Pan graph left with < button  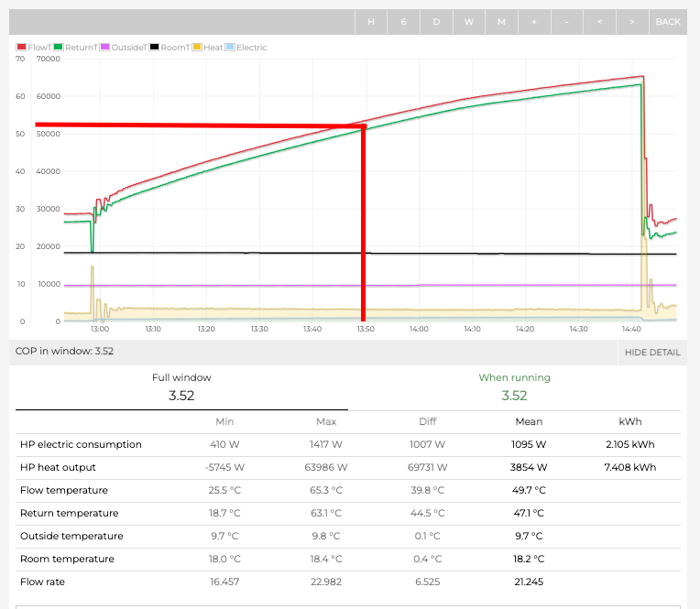pos(599,22)
